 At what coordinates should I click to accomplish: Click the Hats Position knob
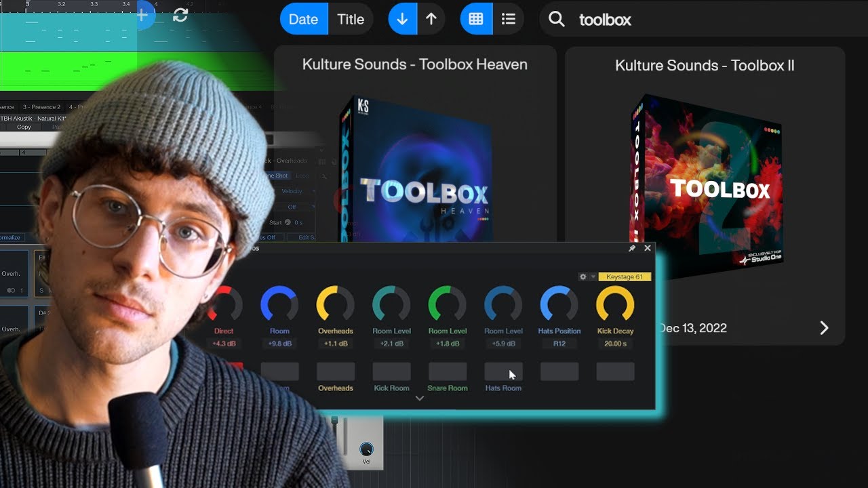[559, 304]
